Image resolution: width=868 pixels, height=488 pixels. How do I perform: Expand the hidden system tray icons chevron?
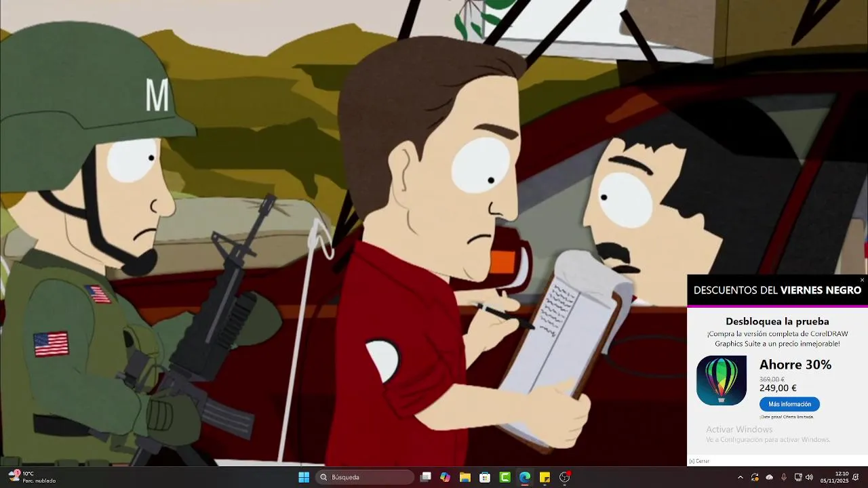740,477
